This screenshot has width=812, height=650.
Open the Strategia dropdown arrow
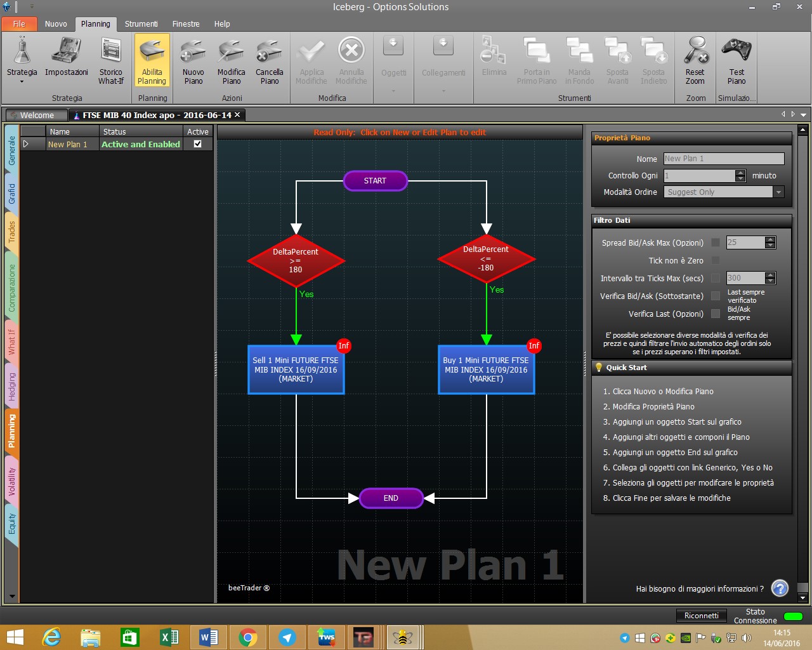point(22,82)
